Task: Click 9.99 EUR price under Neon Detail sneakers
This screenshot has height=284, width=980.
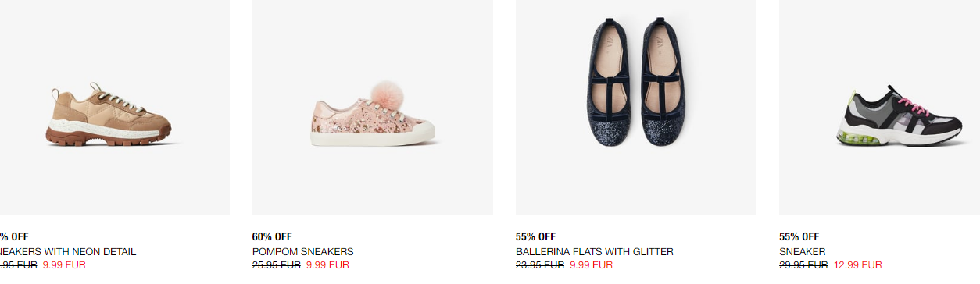Action: pos(64,265)
